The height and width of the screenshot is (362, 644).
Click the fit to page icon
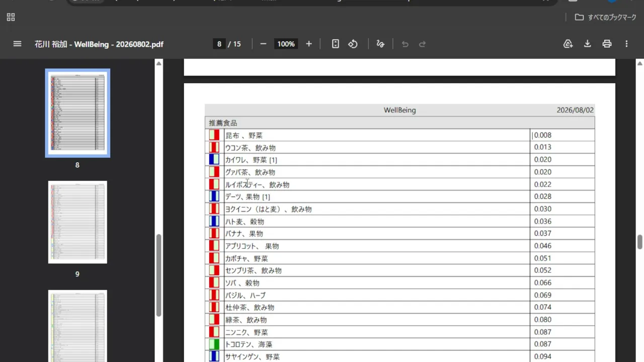pyautogui.click(x=336, y=44)
